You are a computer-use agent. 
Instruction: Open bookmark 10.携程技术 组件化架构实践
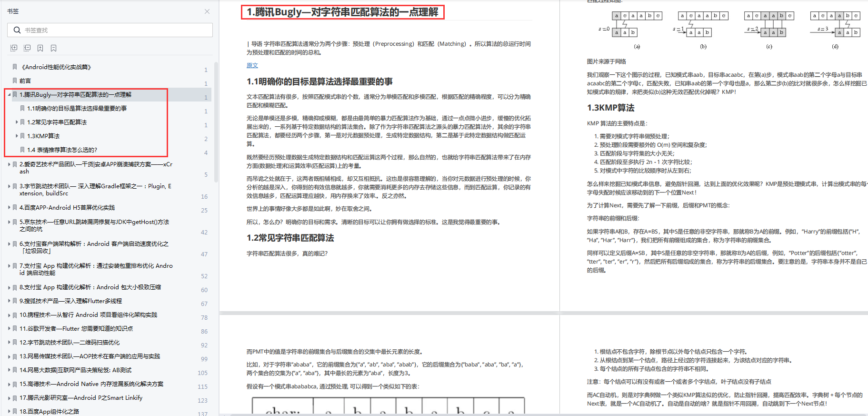click(88, 315)
